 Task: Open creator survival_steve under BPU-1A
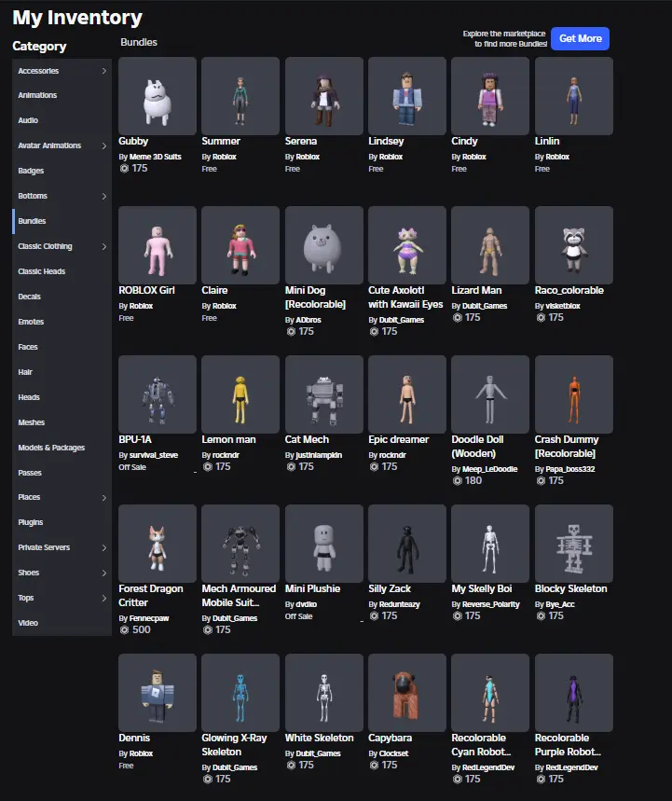(154, 455)
